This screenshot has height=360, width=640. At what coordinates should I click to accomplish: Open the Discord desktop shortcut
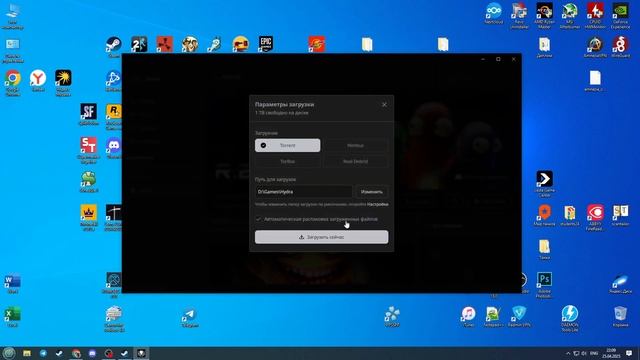[113, 148]
